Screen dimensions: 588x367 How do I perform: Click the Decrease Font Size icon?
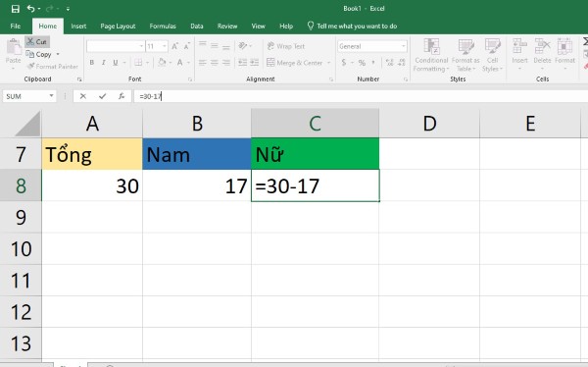tap(187, 46)
